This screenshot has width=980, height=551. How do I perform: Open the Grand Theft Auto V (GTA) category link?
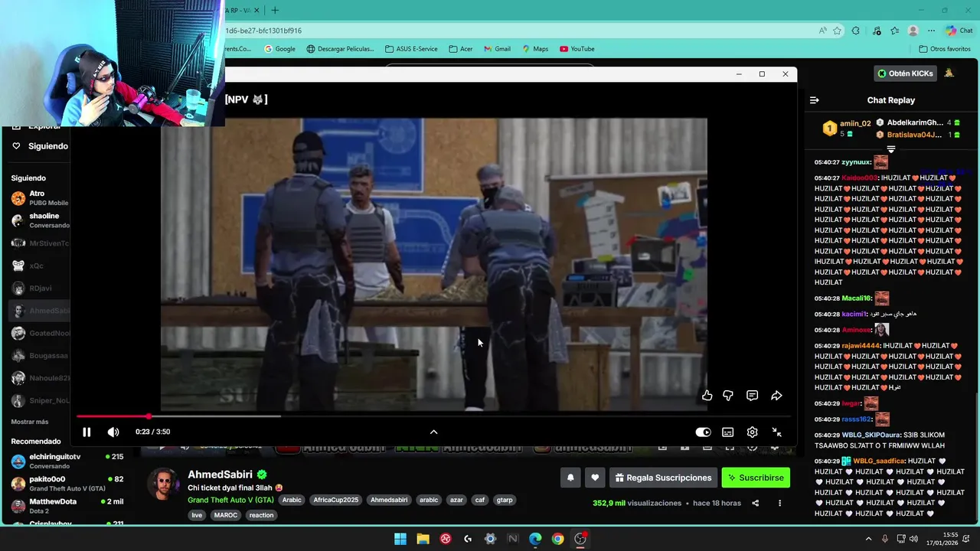point(230,500)
